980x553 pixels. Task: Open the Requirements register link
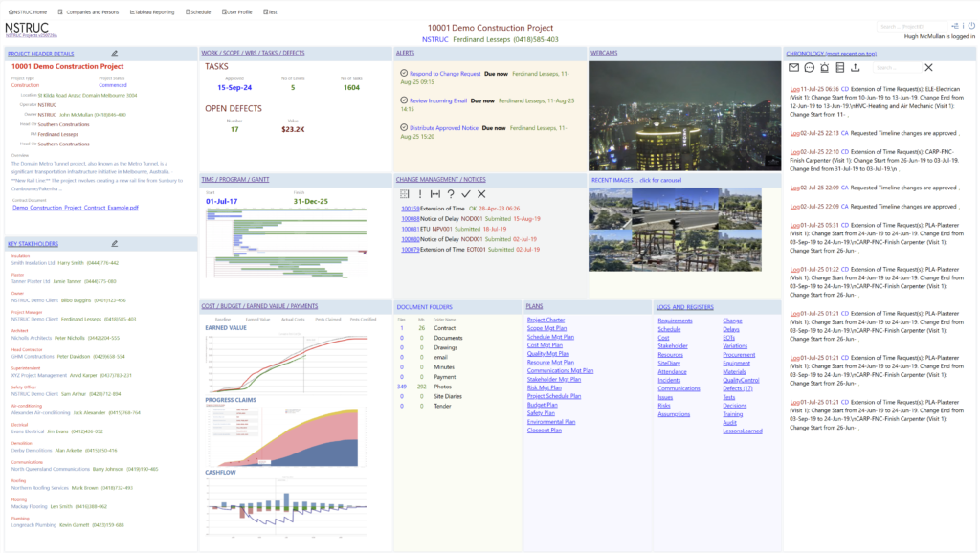(x=675, y=321)
